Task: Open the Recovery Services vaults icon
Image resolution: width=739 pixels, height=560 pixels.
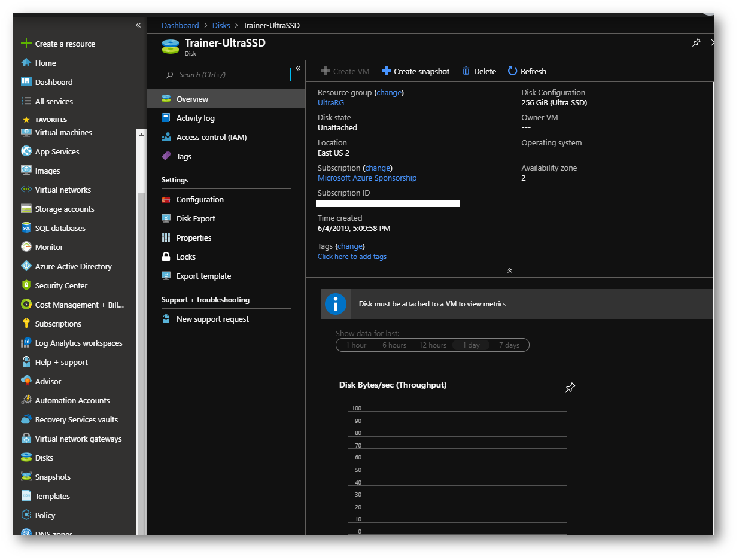Action: click(26, 419)
